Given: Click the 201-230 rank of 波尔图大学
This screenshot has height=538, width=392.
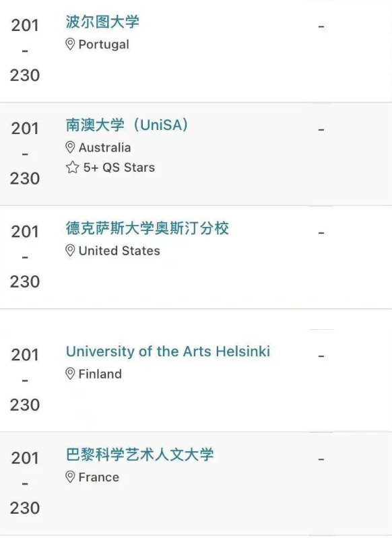Looking at the screenshot, I should click(25, 51).
